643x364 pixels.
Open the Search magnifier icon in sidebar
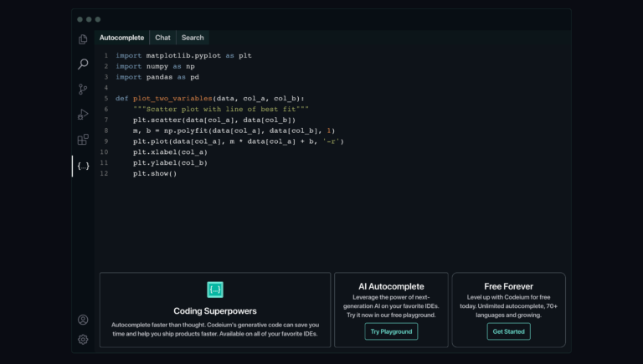[x=83, y=64]
